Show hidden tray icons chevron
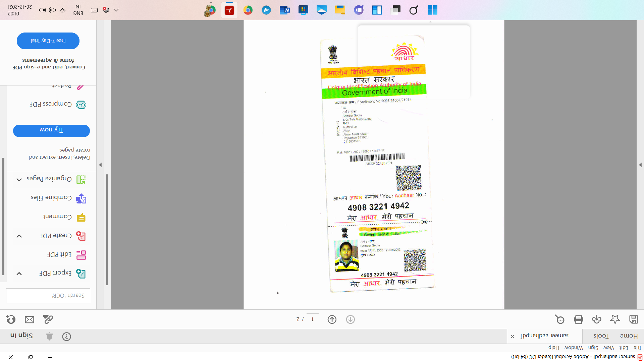Viewport: 644px width, 362px height. (x=116, y=10)
